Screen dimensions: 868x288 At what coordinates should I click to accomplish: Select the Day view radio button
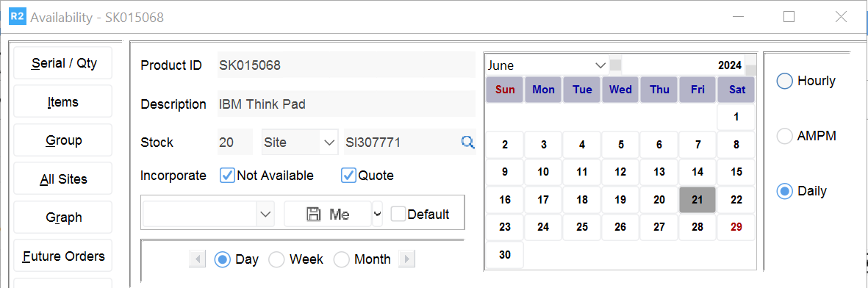tap(223, 259)
